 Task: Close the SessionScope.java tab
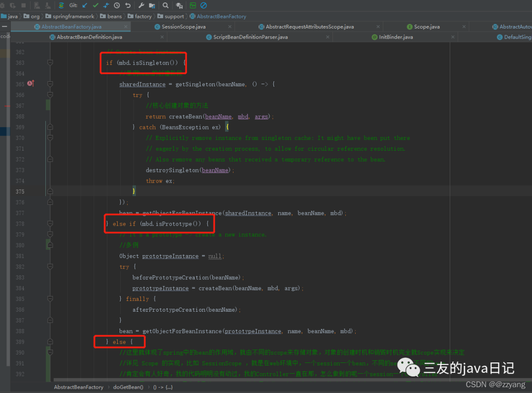pos(230,27)
